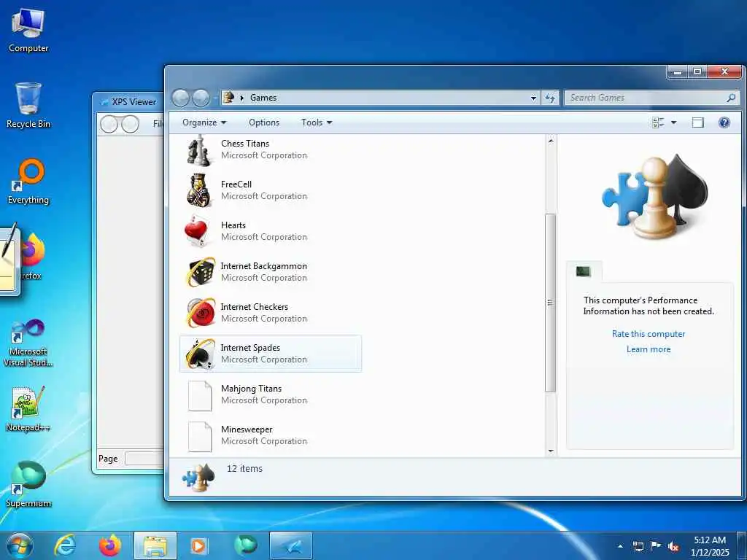This screenshot has width=747, height=560.
Task: Click the XPS Viewer taskbar button
Action: (291, 545)
